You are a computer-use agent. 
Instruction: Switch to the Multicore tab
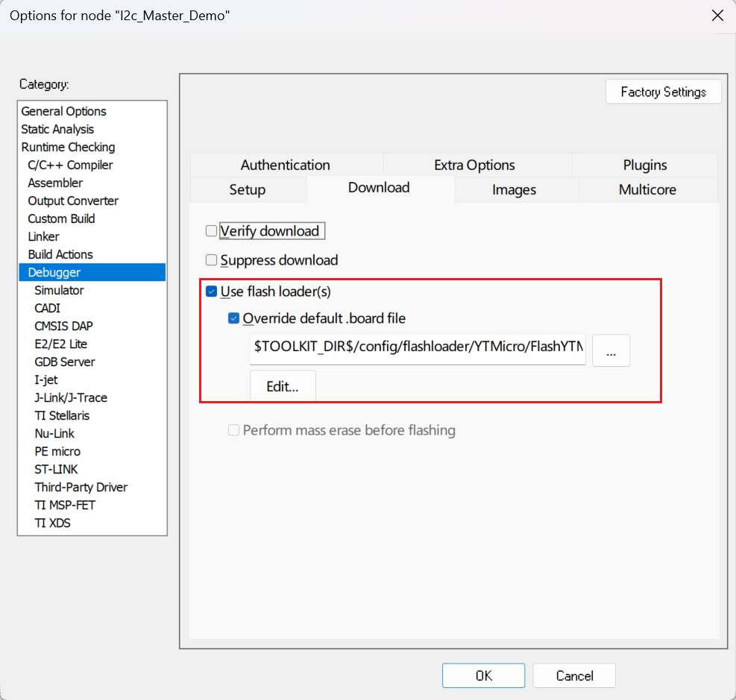tap(647, 189)
